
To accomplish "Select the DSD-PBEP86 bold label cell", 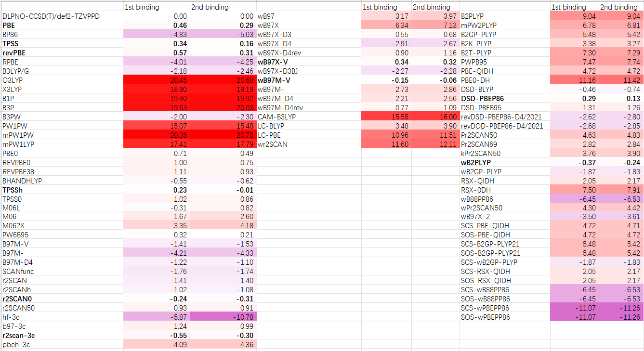I will coord(484,98).
